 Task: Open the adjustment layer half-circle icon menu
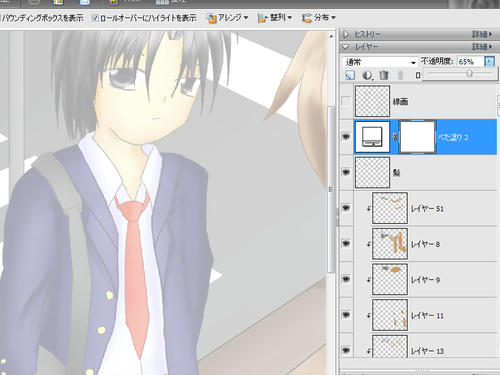tap(367, 75)
